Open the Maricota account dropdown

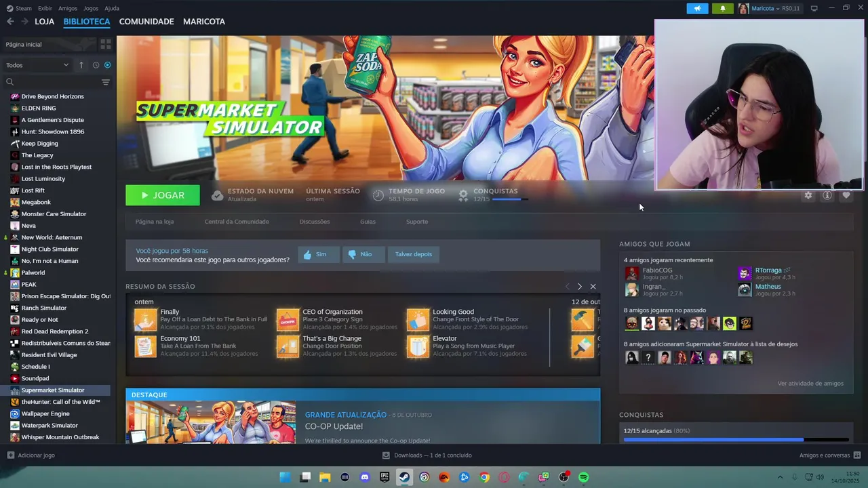[x=769, y=8]
